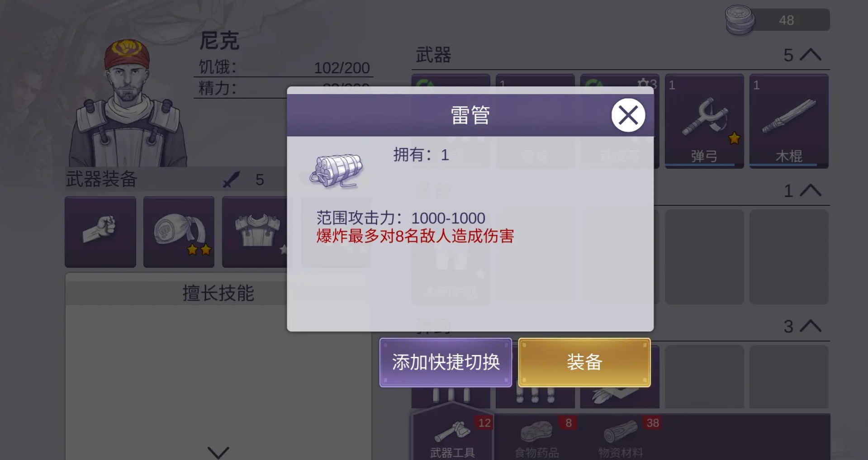This screenshot has height=460, width=868.
Task: Collapse the ammo section showing 3
Action: click(x=811, y=326)
